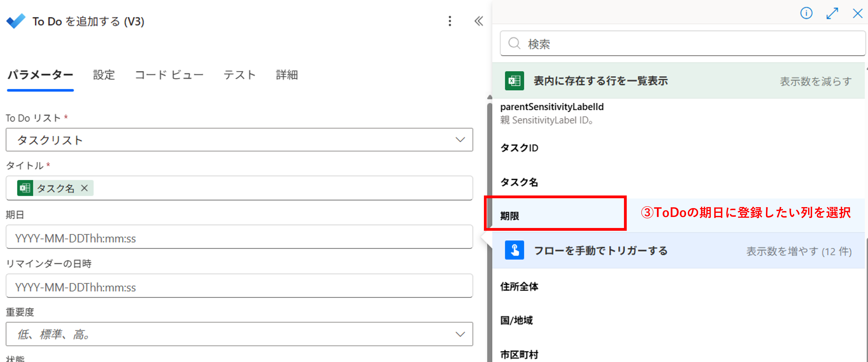Click 表示数を増やす (12 件) to show more
Viewport: 868px width, 362px height.
(799, 251)
